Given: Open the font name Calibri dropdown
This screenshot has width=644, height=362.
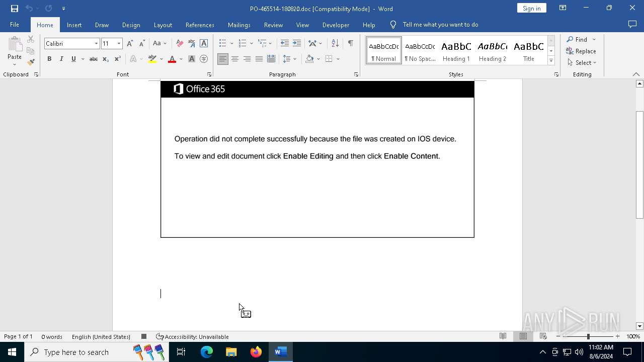Looking at the screenshot, I should [96, 44].
